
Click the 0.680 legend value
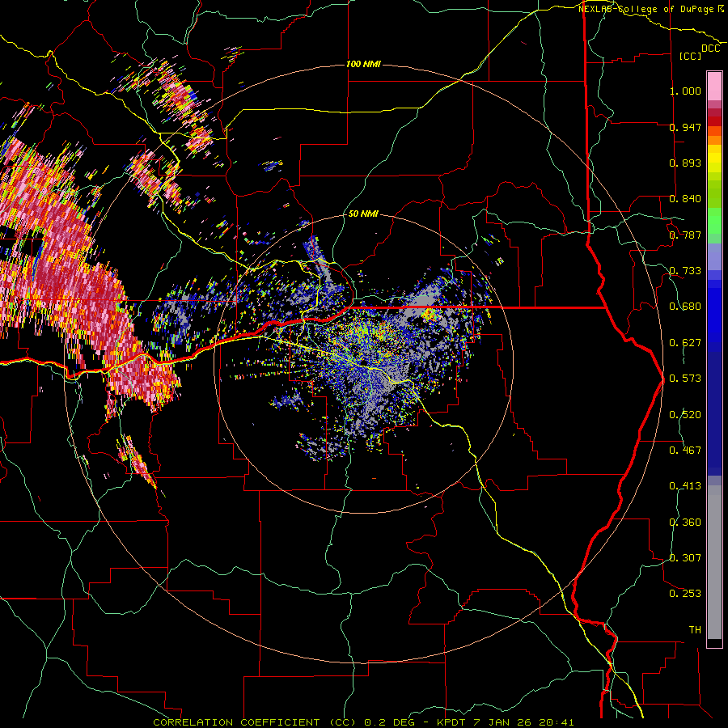point(685,307)
